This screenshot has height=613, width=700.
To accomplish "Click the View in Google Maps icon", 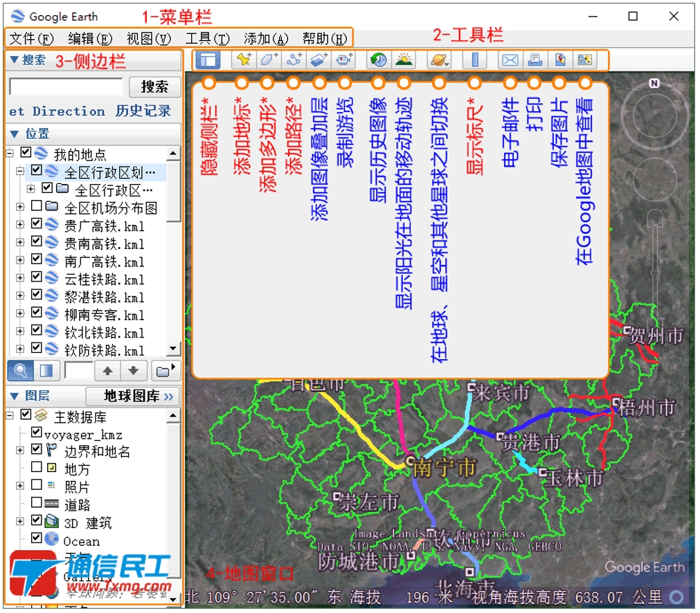I will pos(585,60).
